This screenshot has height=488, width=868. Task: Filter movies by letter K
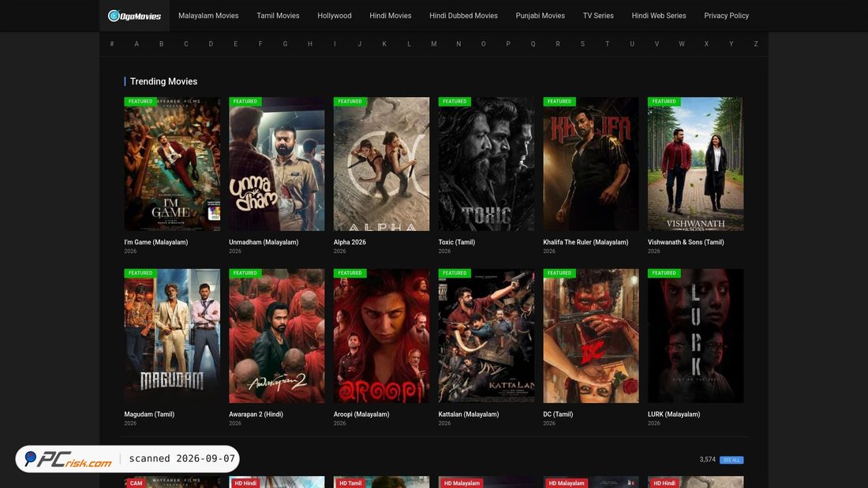coord(384,43)
